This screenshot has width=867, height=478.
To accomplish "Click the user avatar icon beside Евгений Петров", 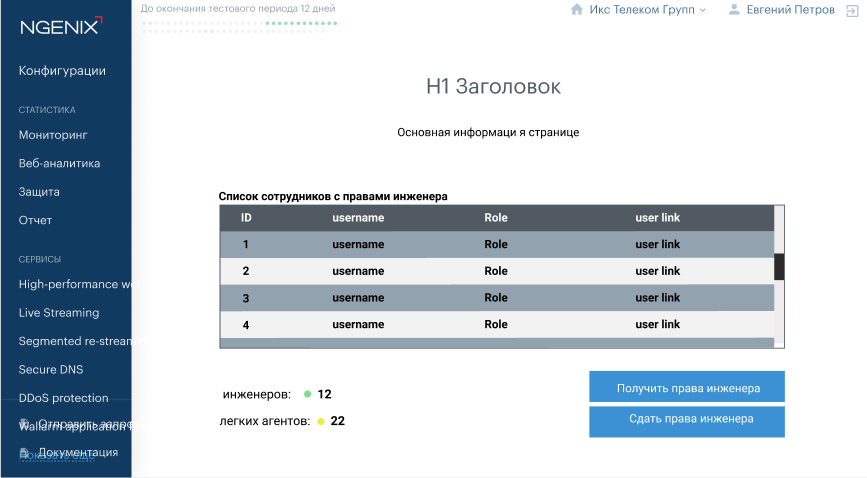I will coord(734,9).
